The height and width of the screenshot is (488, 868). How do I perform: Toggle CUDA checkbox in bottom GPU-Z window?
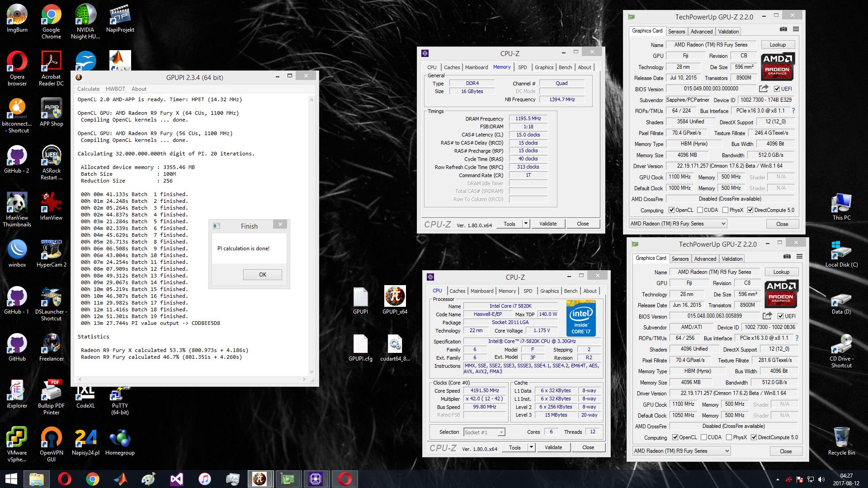coord(703,437)
